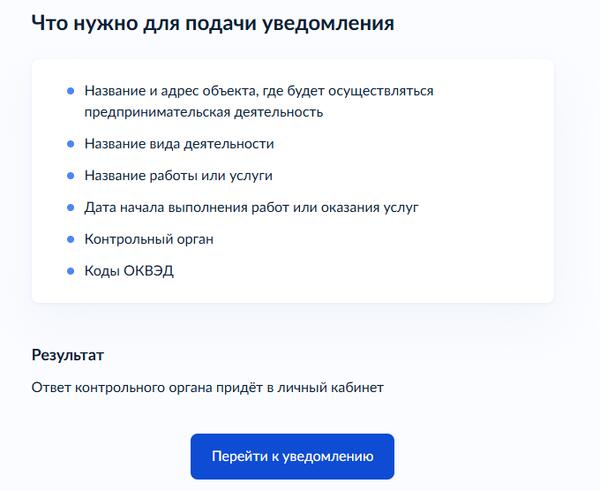Click the heading "Что нужно для подачи уведомления"
The height and width of the screenshot is (491, 600).
click(212, 23)
